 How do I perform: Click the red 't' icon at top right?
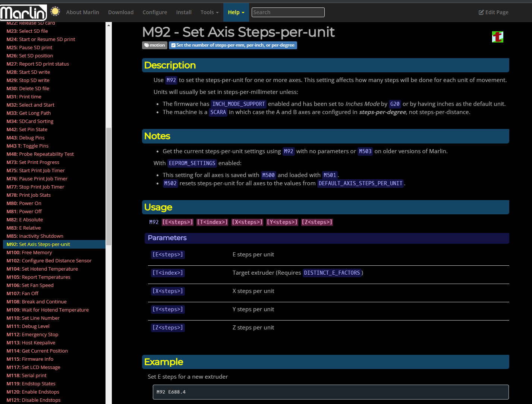(x=497, y=37)
